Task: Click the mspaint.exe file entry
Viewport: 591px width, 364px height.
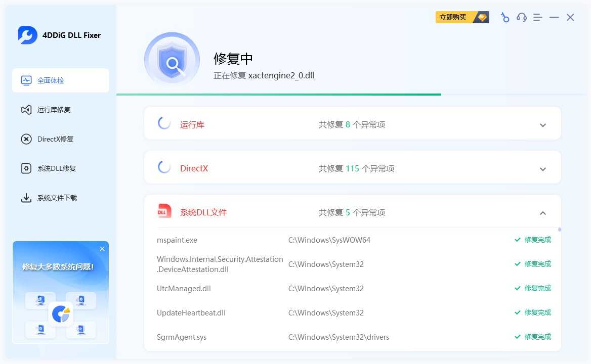Action: [177, 240]
